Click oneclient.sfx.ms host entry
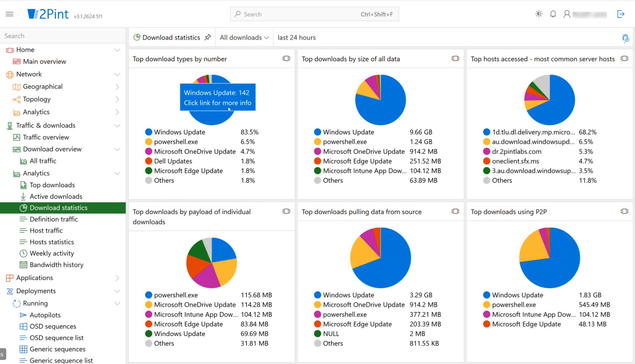Image resolution: width=635 pixels, height=364 pixels. 516,161
